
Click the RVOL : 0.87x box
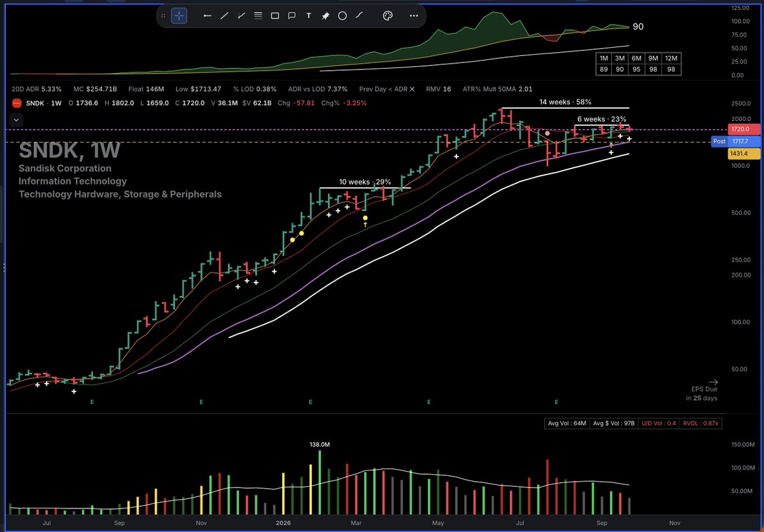(x=701, y=423)
